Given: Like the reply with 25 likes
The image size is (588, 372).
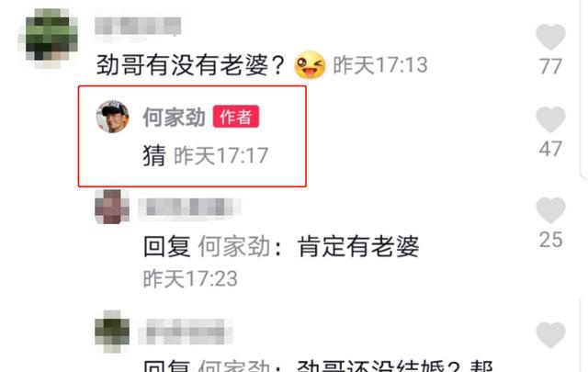Looking at the screenshot, I should 550,210.
